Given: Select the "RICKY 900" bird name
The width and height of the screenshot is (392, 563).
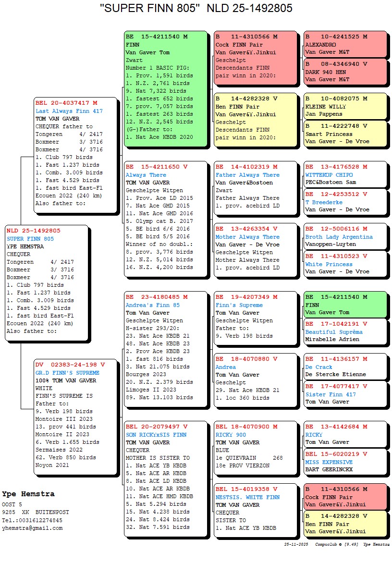Looking at the screenshot, I should 231,435.
